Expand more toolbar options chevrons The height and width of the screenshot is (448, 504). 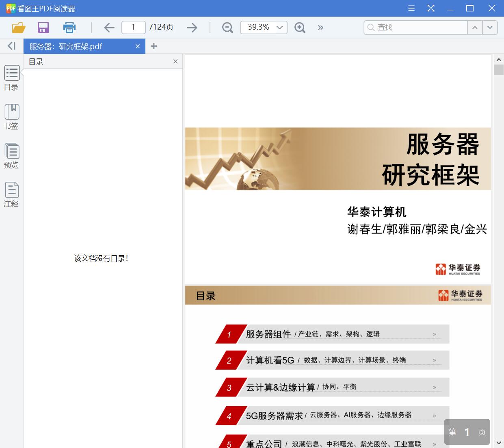tap(320, 28)
